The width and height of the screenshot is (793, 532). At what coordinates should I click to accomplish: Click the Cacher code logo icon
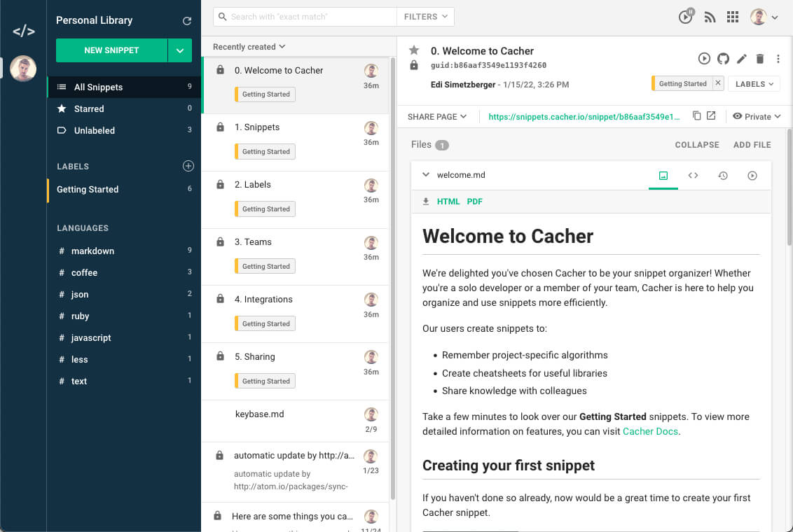pos(23,31)
